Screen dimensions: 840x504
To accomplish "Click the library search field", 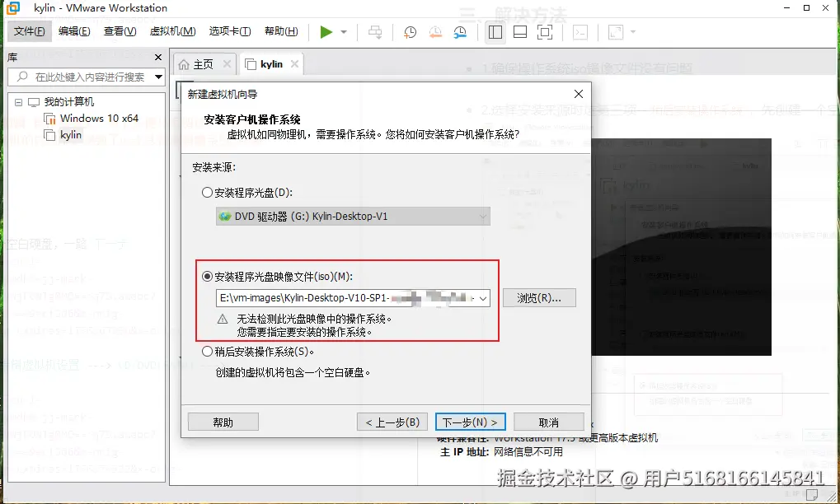I will pos(86,77).
